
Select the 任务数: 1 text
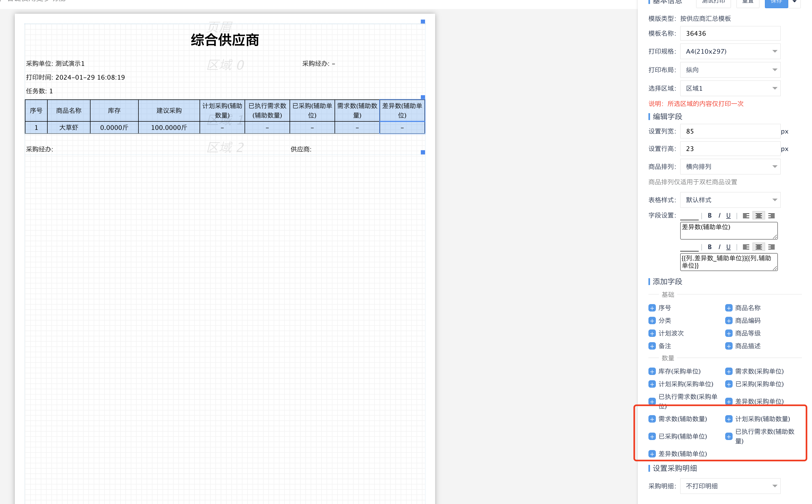pyautogui.click(x=39, y=91)
